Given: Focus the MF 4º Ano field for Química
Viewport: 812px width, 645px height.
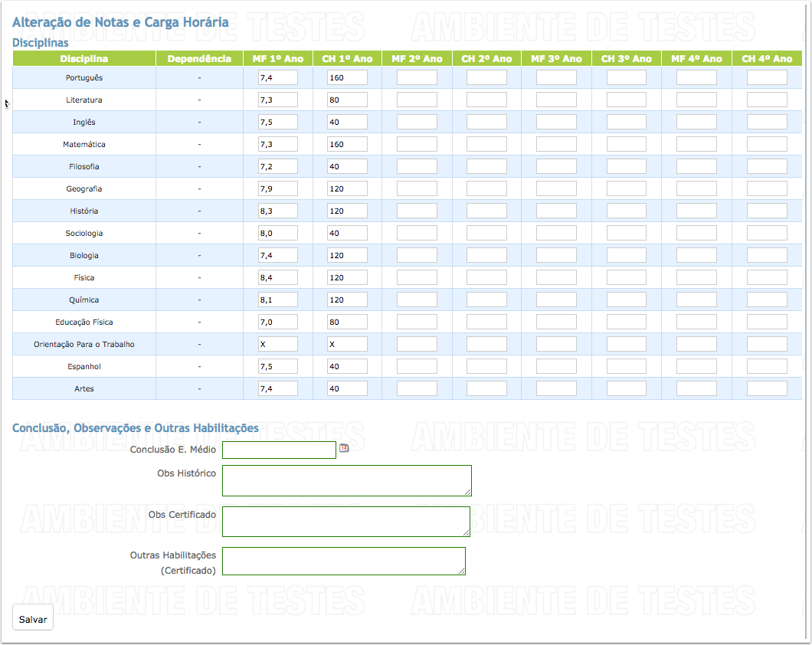Looking at the screenshot, I should 696,300.
